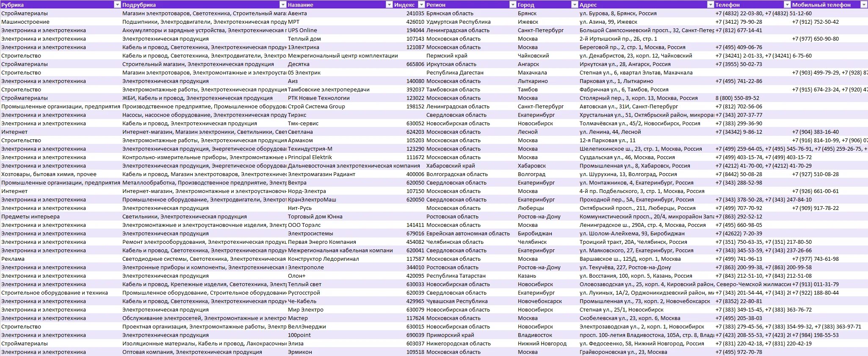Select the Армаком name cell
Image resolution: width=868 pixels, height=356 pixels.
[x=340, y=140]
